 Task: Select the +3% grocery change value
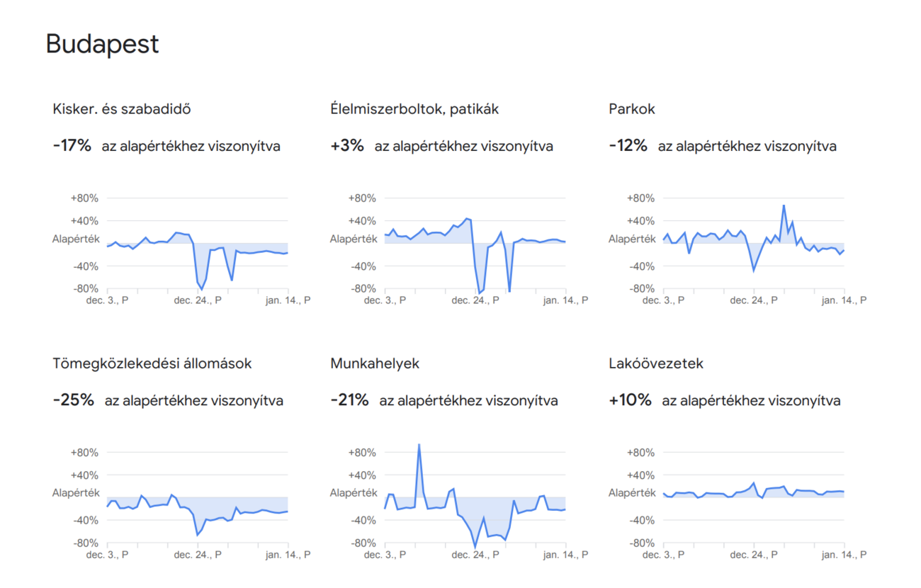pos(346,146)
